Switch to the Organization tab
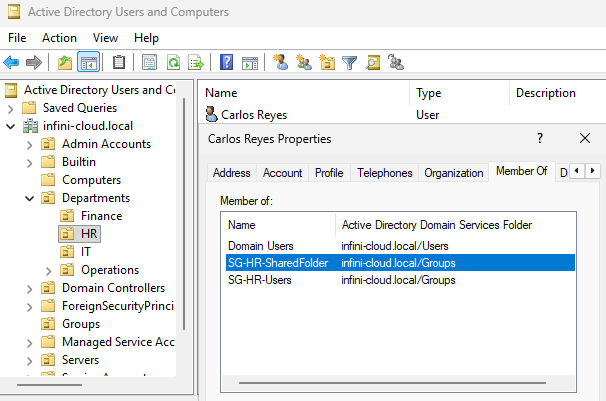Viewport: 606px width, 401px height. [454, 173]
